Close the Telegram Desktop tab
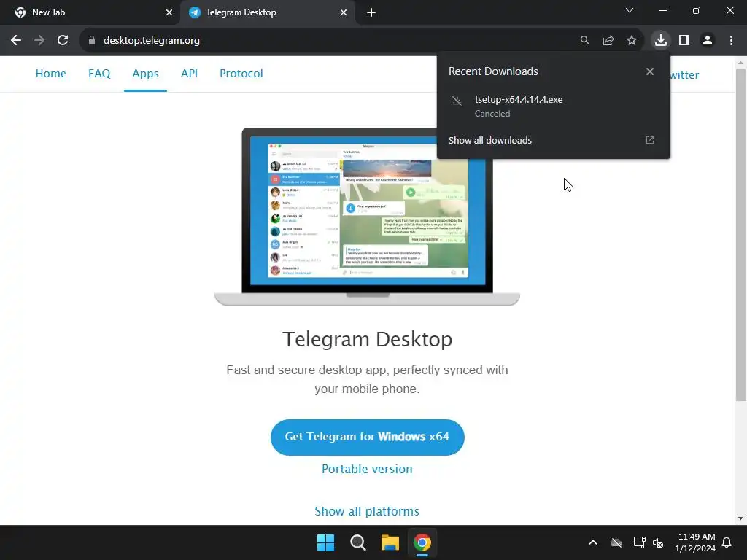This screenshot has width=747, height=560. [344, 12]
